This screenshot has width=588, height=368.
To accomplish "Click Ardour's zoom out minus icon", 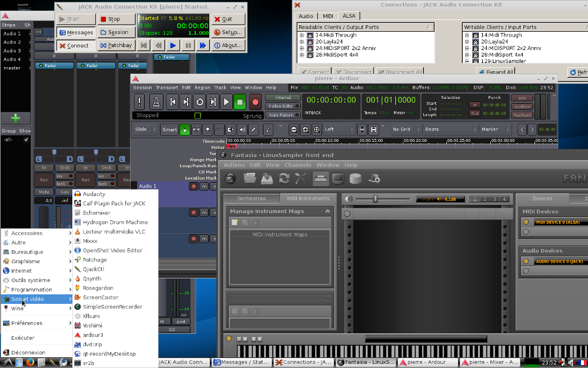I will 294,130.
